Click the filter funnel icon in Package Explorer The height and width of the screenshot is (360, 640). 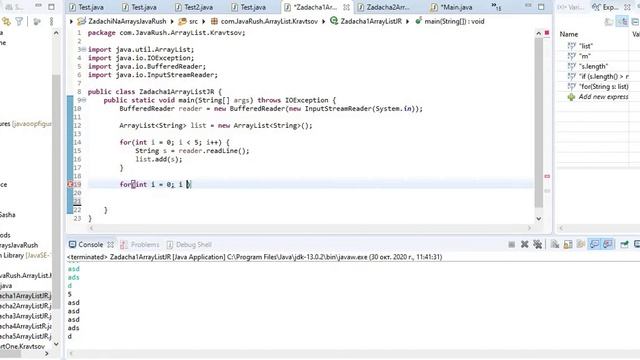point(19,21)
